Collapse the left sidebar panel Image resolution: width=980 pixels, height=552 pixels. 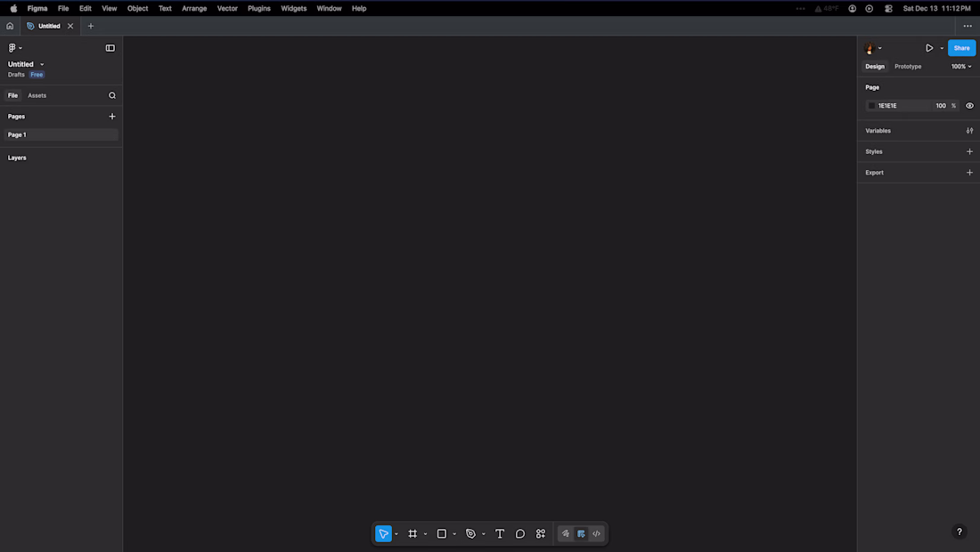click(x=110, y=48)
